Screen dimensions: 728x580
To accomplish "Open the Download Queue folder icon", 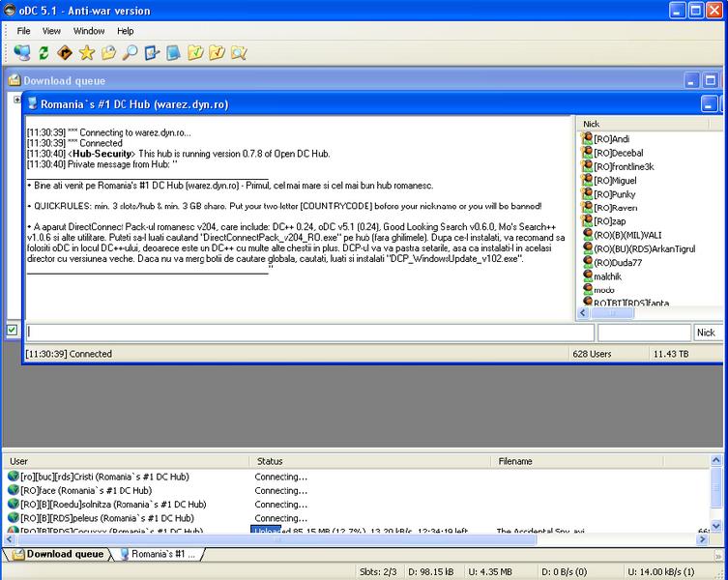I will [x=108, y=52].
